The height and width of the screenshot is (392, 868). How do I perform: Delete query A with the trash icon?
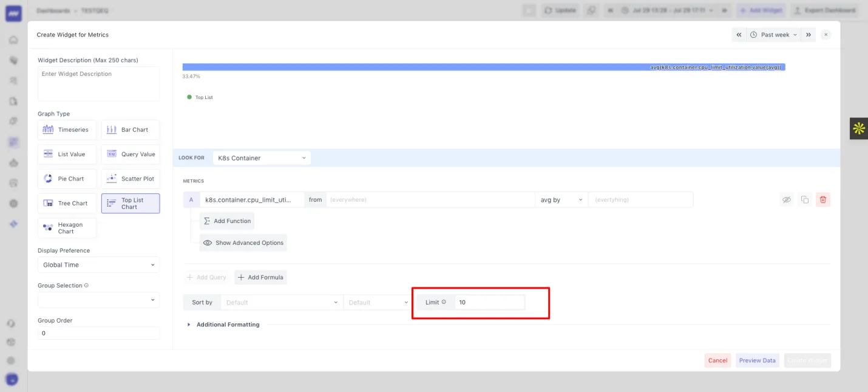(x=822, y=199)
